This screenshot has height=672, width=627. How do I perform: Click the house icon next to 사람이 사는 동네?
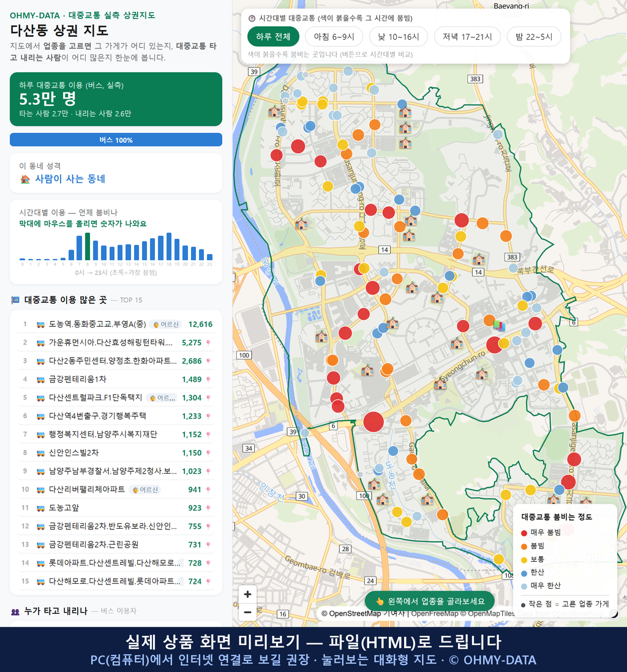[x=25, y=179]
